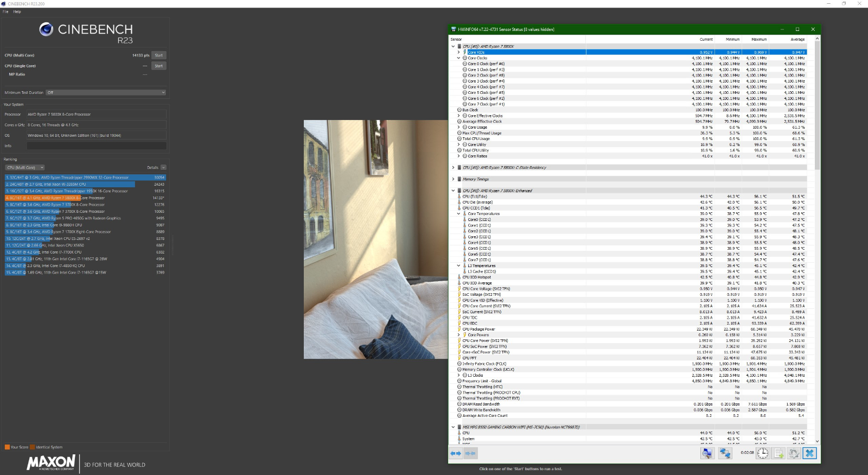Click Identical System legend color box

(33, 447)
